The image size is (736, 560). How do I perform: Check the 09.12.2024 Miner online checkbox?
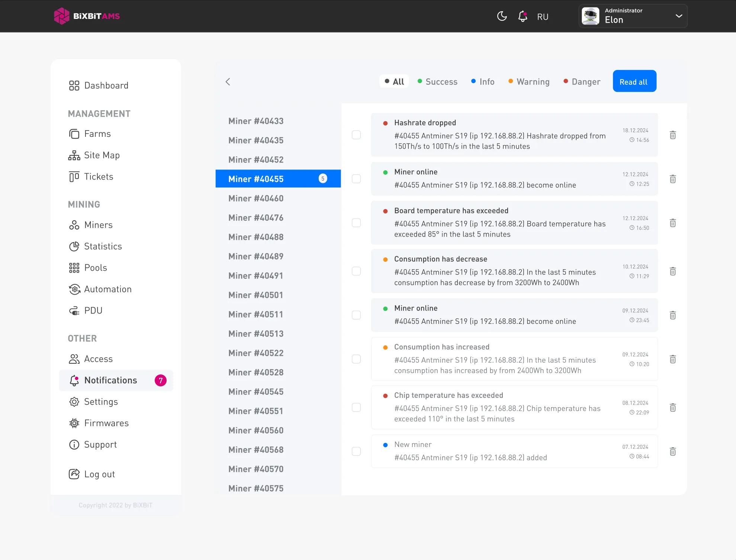pos(356,315)
